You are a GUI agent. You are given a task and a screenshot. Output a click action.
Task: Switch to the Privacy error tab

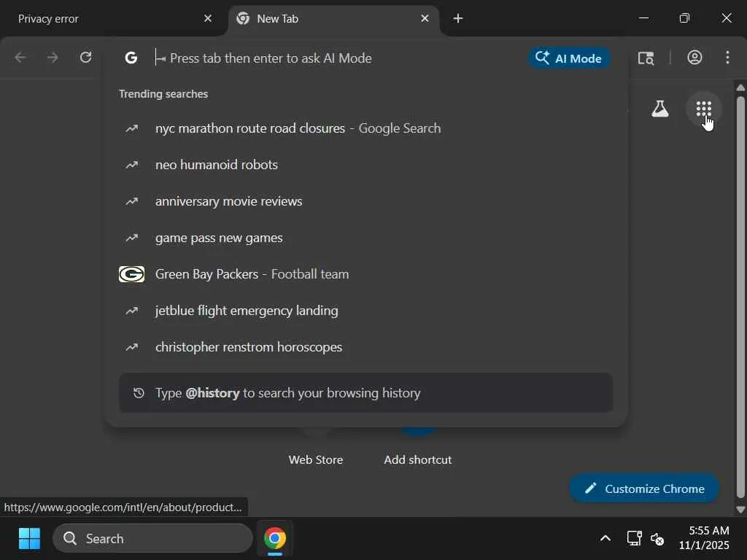pyautogui.click(x=108, y=18)
